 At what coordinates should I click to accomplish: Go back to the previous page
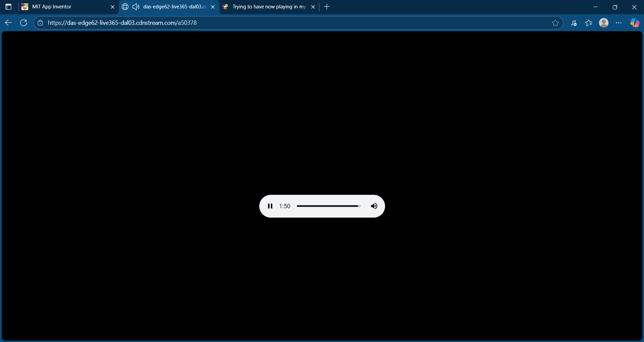8,23
